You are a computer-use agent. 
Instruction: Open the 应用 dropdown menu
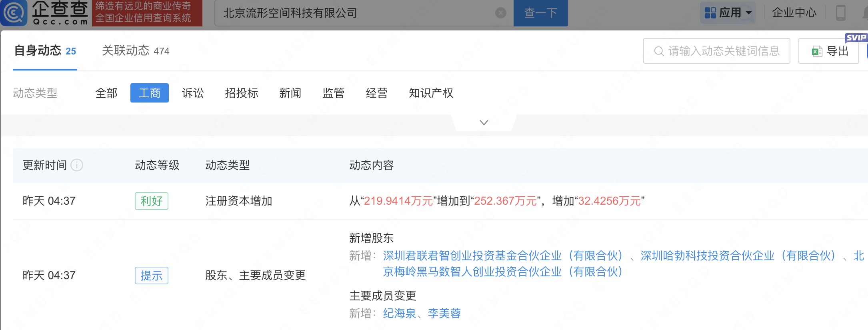click(x=728, y=13)
